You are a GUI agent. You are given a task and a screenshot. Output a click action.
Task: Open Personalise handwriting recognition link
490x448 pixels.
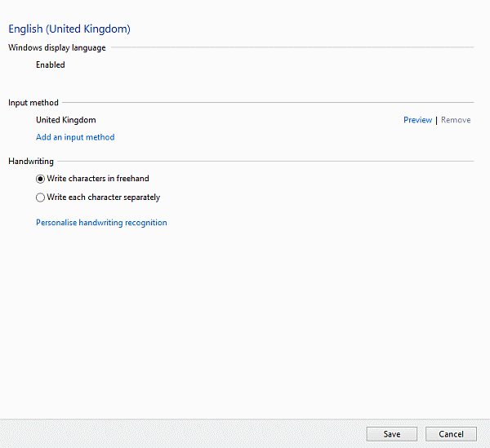click(x=101, y=223)
